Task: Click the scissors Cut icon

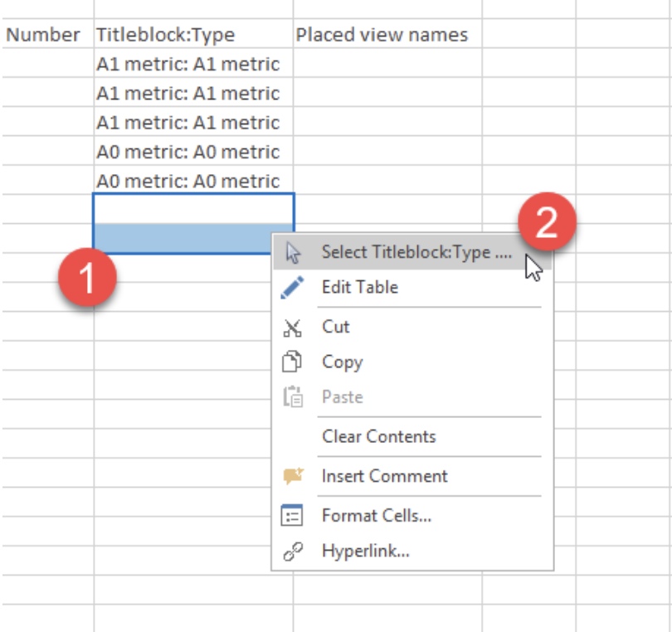Action: (292, 328)
